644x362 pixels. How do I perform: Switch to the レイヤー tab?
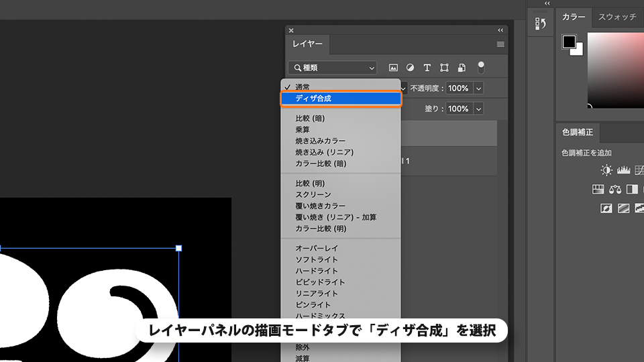307,44
